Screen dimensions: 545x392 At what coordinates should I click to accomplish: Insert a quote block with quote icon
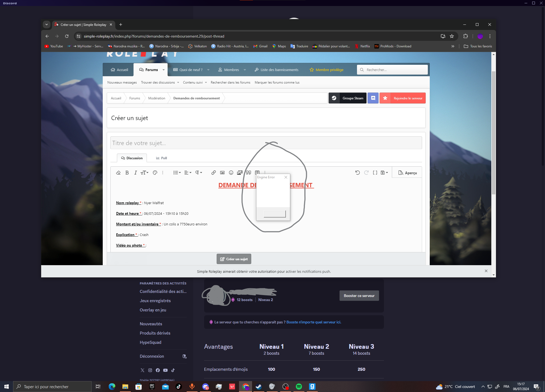coord(249,173)
